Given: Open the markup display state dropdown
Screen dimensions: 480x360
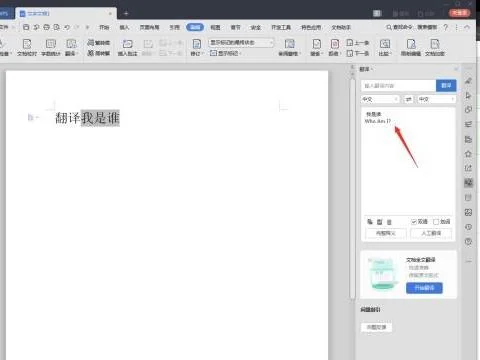Looking at the screenshot, I should point(241,43).
